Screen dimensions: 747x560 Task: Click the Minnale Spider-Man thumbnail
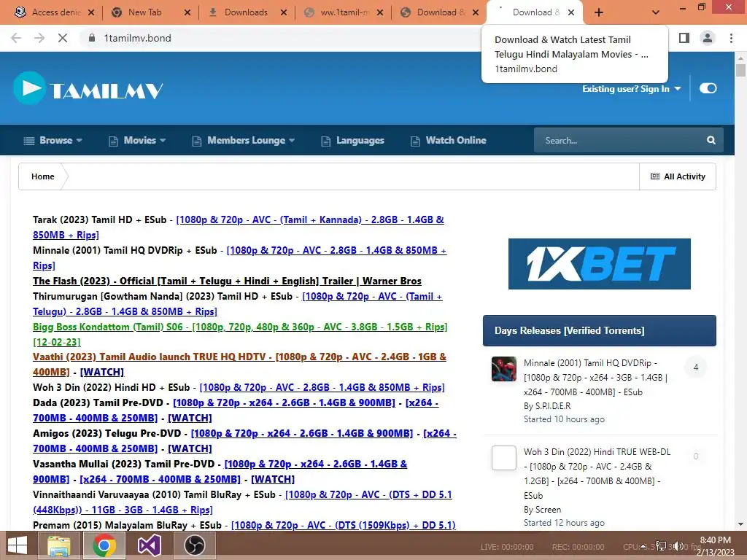[x=503, y=369]
